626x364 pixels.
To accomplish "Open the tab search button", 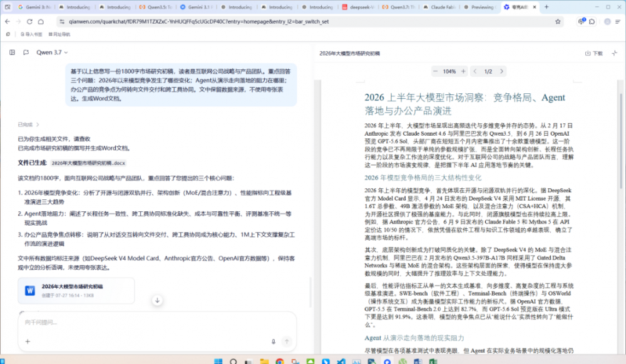I will click(x=8, y=7).
